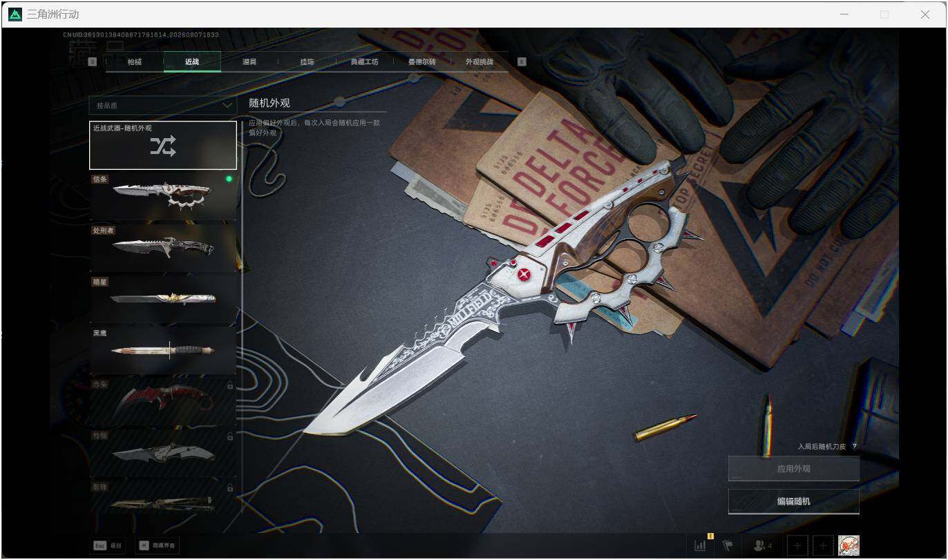Open the 典藏工坊 tab

[365, 62]
